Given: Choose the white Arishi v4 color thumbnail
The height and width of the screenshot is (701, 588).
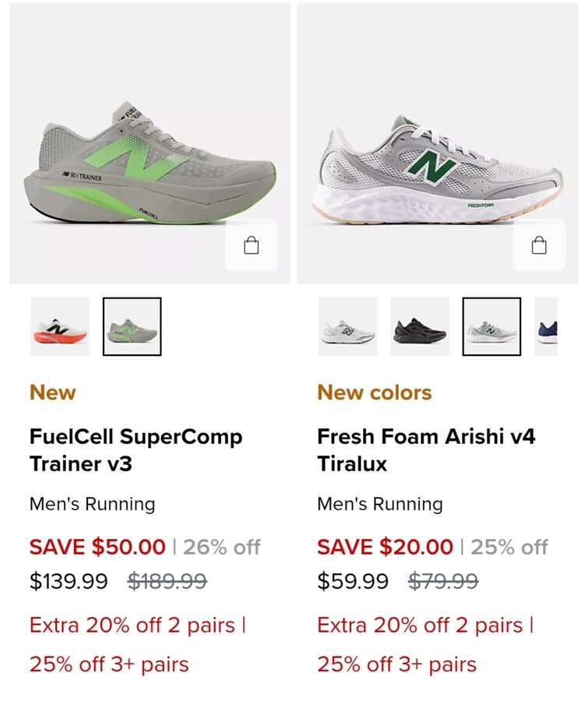Looking at the screenshot, I should (347, 327).
